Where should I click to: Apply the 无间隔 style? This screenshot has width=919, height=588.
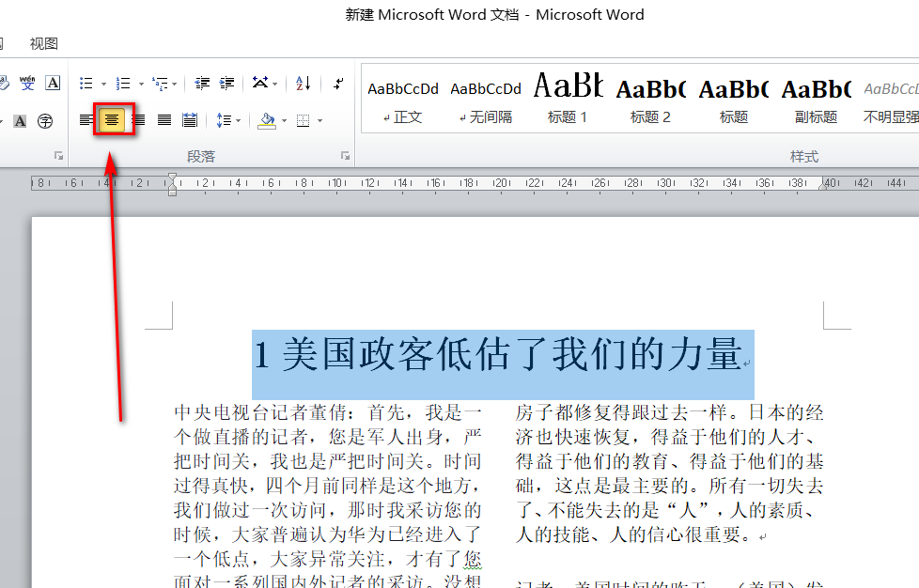[486, 100]
